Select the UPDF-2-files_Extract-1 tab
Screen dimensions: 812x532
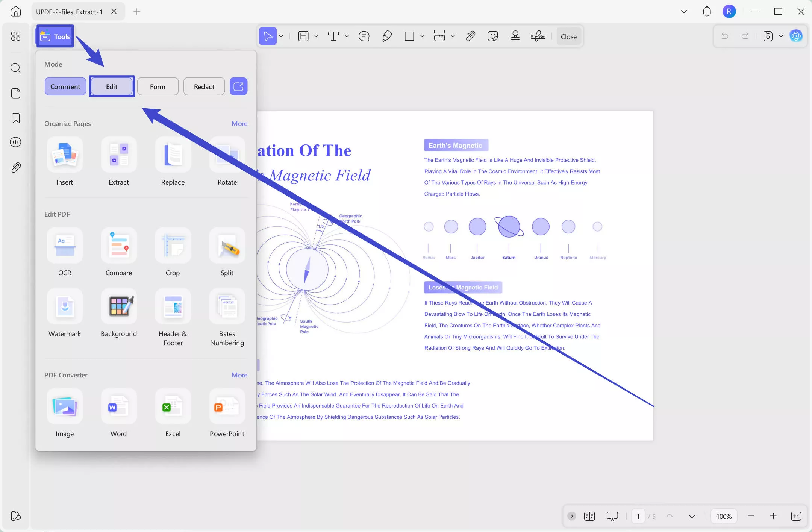click(x=70, y=12)
